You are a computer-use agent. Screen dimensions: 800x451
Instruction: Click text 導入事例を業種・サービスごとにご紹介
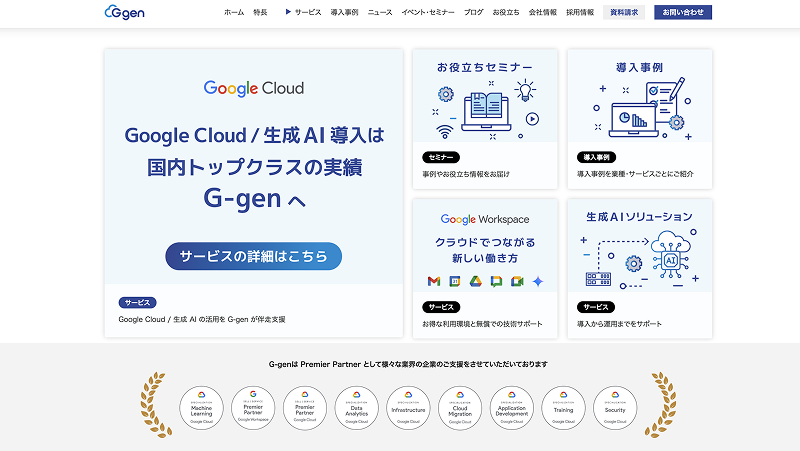pos(635,174)
